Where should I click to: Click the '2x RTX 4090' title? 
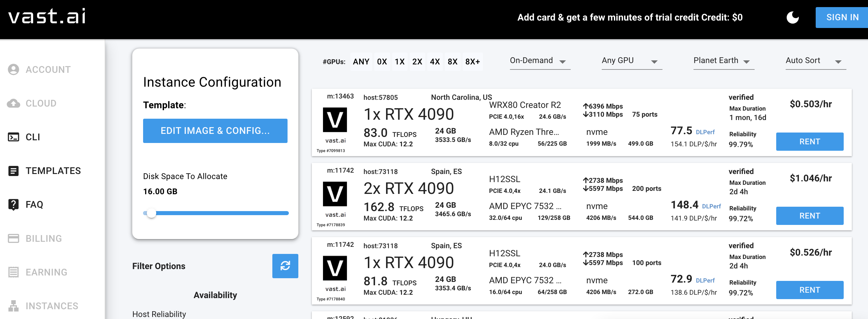click(409, 188)
